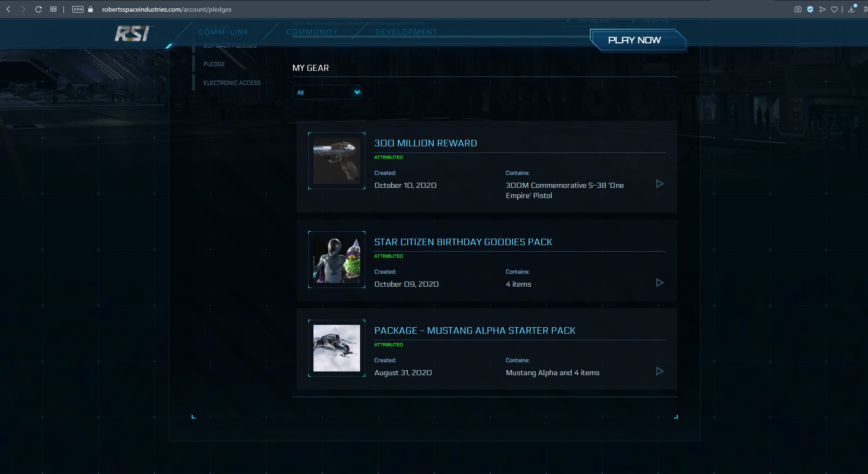The image size is (868, 474).
Task: Click the '4 items' contents text
Action: (518, 284)
